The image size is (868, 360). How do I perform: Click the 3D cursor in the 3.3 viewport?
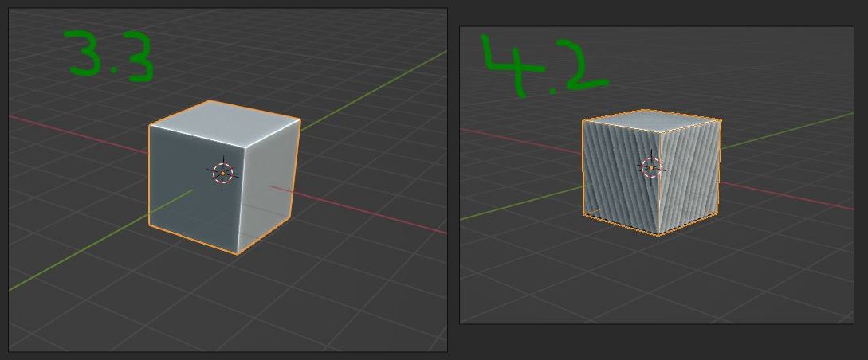(x=223, y=173)
